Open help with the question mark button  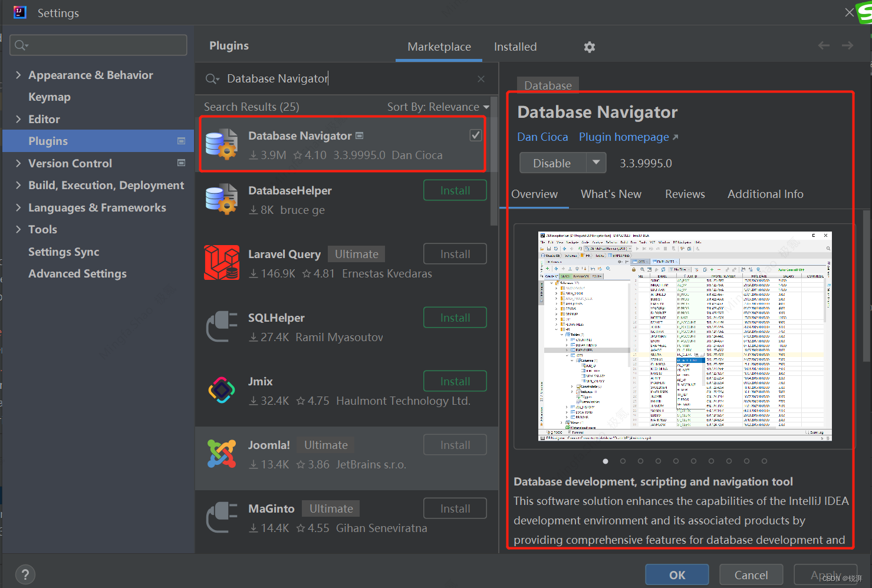pos(25,574)
